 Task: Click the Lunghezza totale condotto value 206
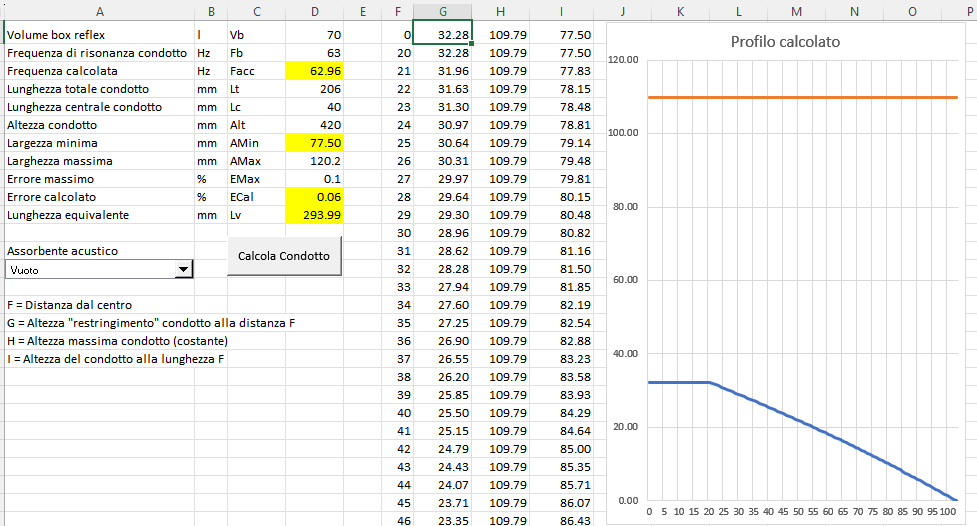(x=315, y=89)
